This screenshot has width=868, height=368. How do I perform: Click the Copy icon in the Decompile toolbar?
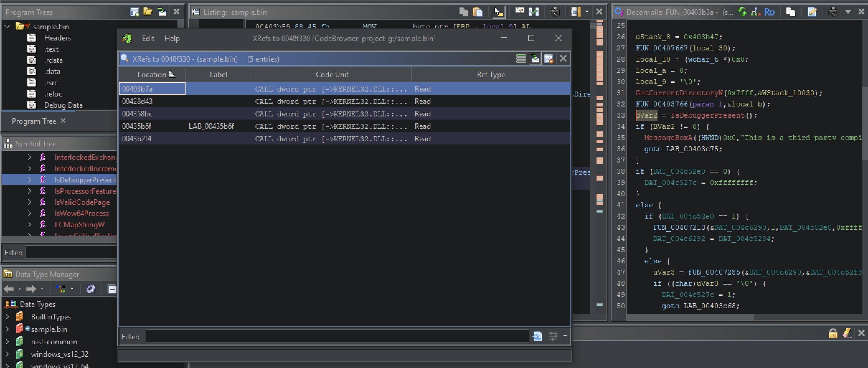click(790, 12)
